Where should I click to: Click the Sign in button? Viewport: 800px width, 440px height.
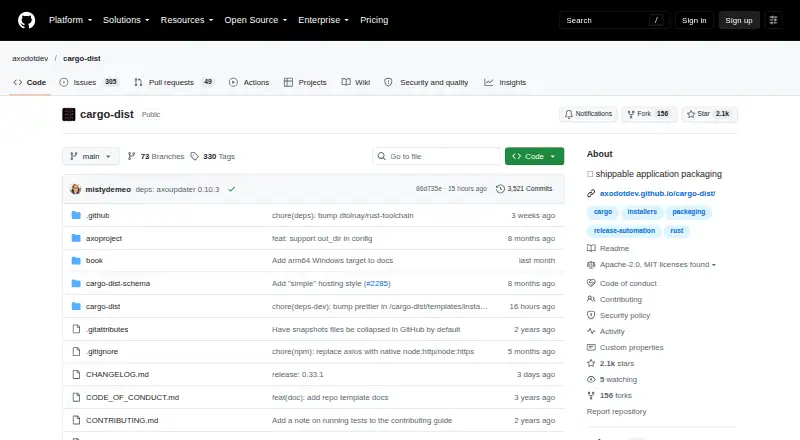[x=694, y=20]
